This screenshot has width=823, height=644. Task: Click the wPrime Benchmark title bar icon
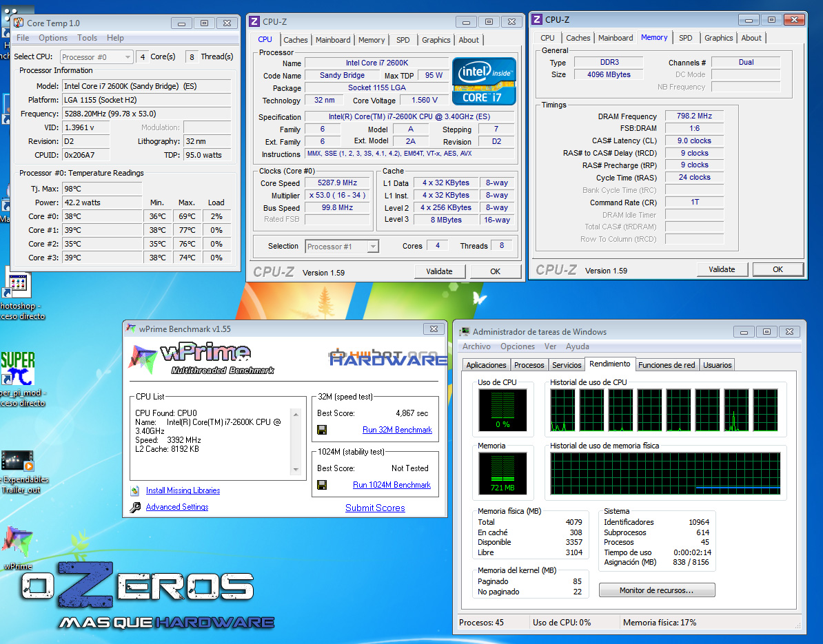tap(130, 329)
